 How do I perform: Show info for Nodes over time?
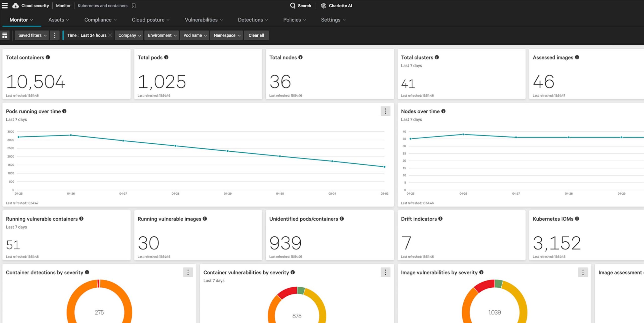[x=443, y=111]
